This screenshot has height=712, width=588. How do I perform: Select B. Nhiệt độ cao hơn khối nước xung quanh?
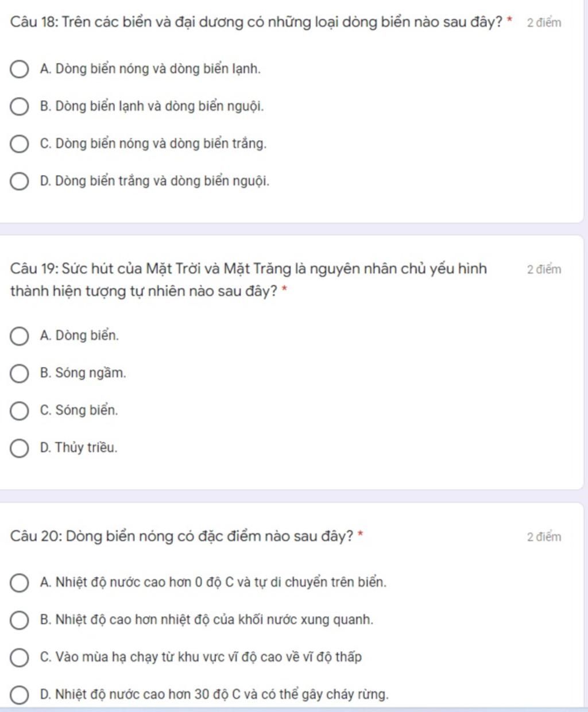tap(20, 620)
